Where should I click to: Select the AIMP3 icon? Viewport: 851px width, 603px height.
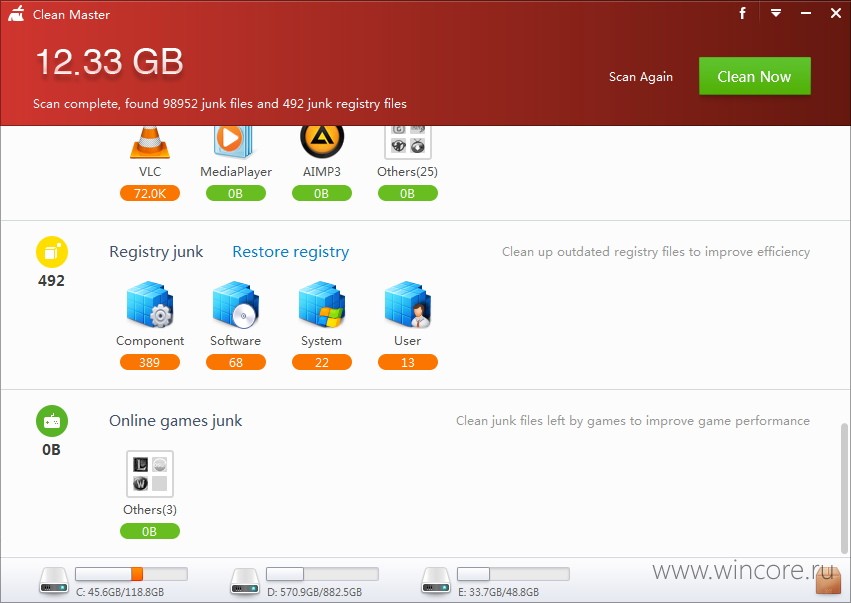pyautogui.click(x=322, y=142)
